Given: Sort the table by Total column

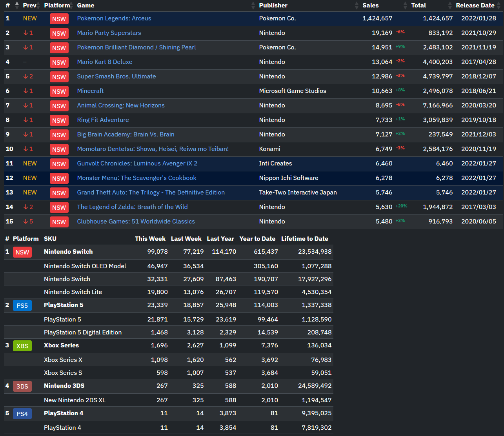Looking at the screenshot, I should tap(418, 5).
